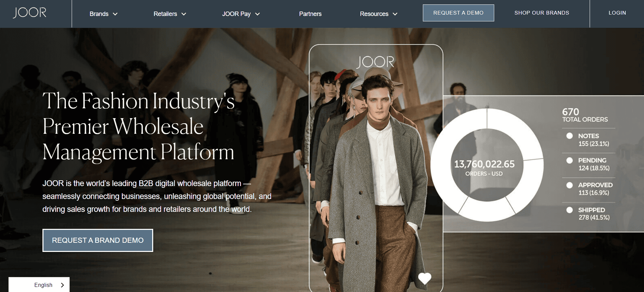The height and width of the screenshot is (292, 644).
Task: Expand the Brands menu chevron
Action: [115, 14]
